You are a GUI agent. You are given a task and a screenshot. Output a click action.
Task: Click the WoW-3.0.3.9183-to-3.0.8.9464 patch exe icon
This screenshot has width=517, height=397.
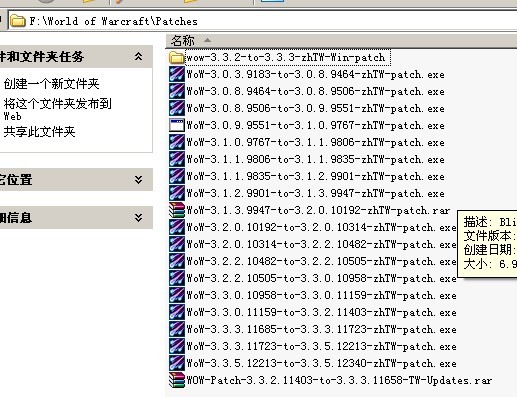177,74
